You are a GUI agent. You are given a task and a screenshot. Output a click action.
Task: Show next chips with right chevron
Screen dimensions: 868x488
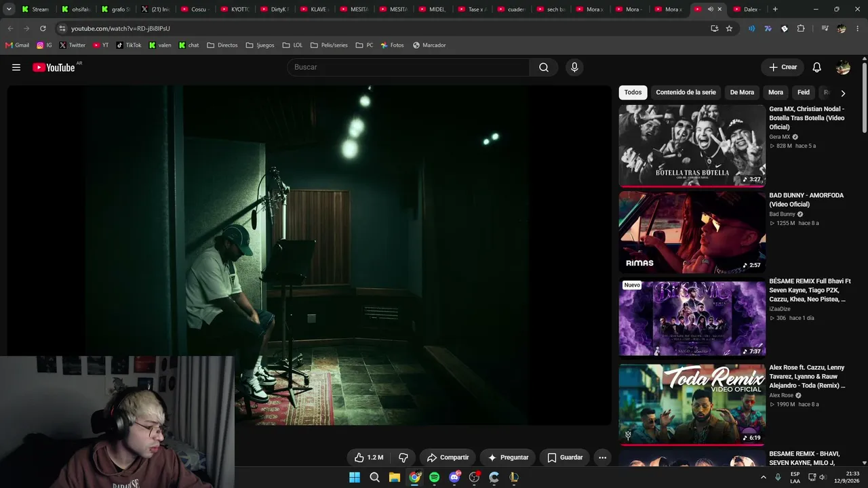(x=843, y=93)
